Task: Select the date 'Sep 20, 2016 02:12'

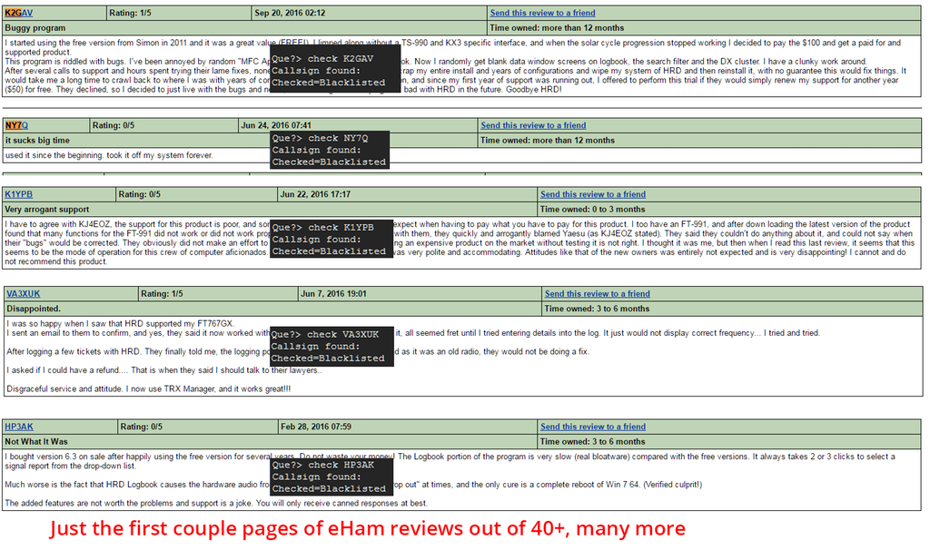Action: tap(290, 13)
